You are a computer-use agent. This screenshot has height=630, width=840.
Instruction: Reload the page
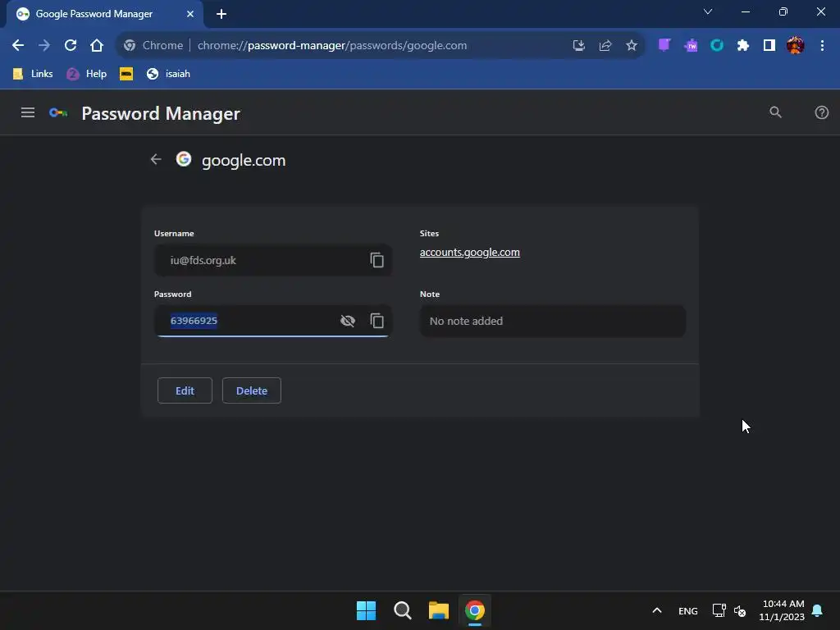pyautogui.click(x=71, y=46)
